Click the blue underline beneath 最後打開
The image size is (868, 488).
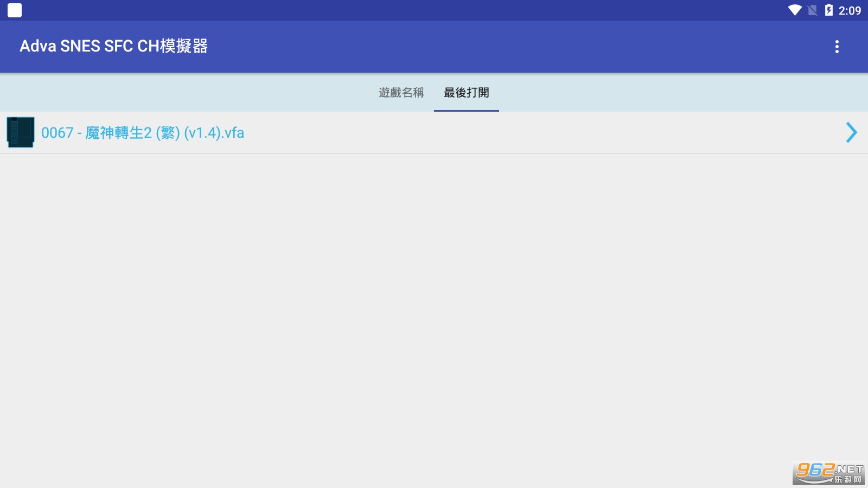(467, 111)
